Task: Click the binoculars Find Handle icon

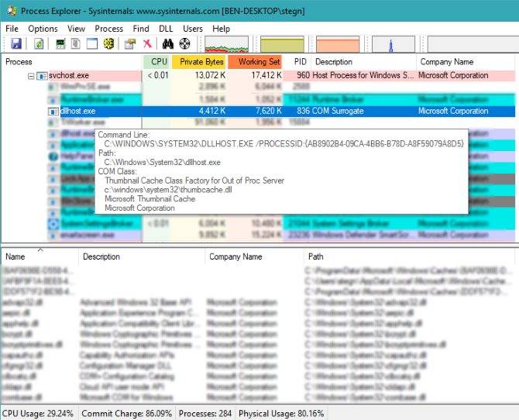Action: 168,43
